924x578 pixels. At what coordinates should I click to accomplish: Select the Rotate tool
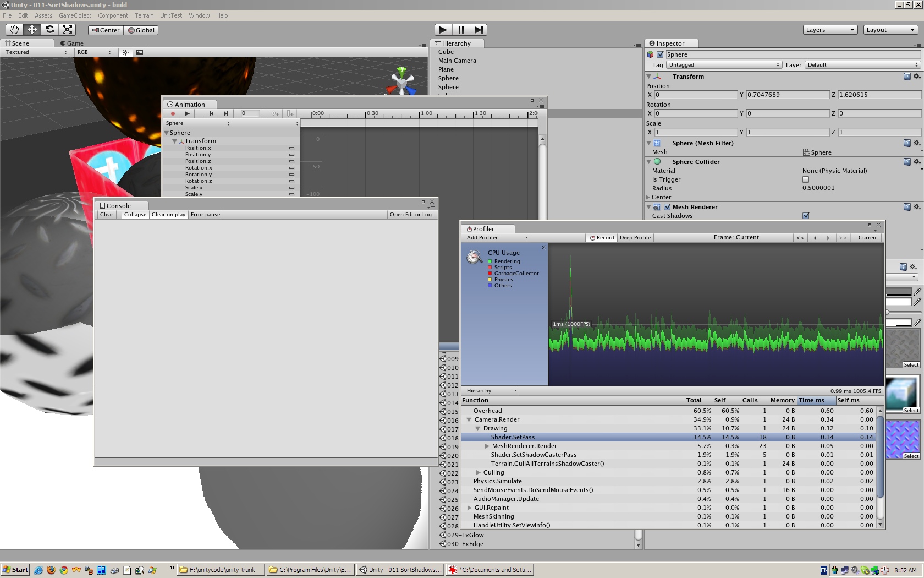[50, 30]
